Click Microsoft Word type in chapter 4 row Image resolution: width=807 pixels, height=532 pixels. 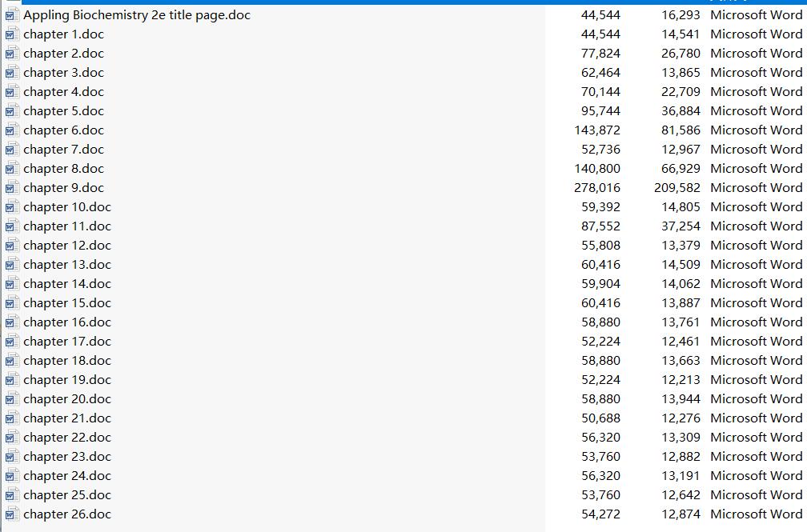[757, 92]
